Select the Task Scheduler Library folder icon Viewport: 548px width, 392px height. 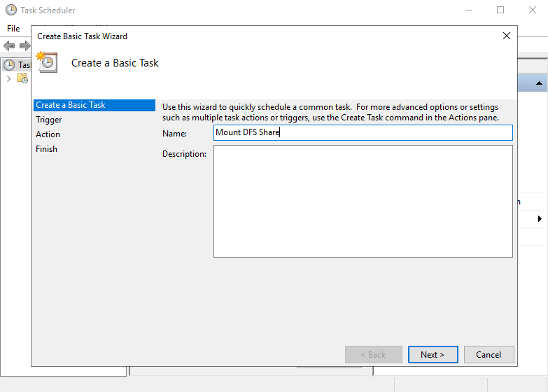pos(22,78)
